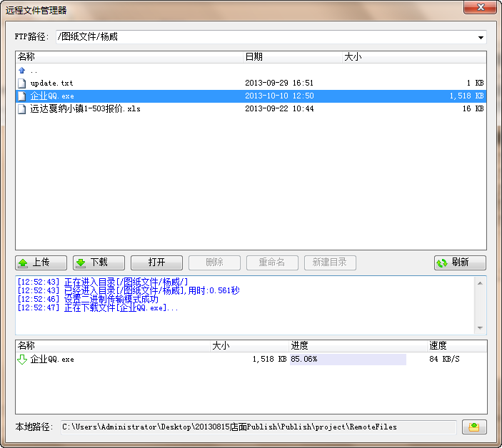
Task: Sort the file list by 日期 column header
Action: click(x=293, y=57)
